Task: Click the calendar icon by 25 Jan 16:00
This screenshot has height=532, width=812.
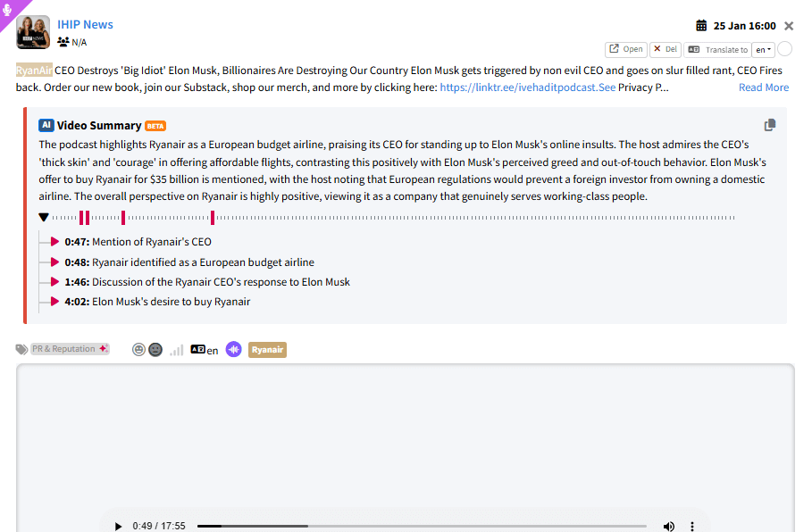Action: tap(701, 25)
